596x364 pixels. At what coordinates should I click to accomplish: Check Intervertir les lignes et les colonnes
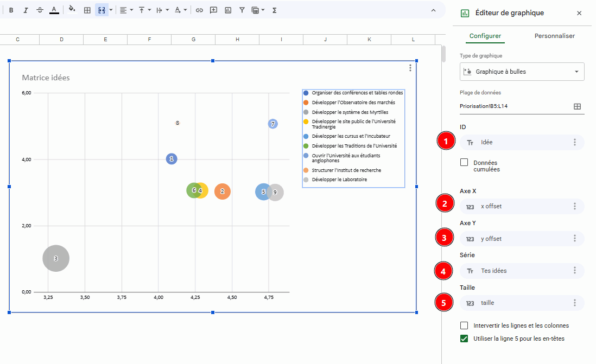tap(464, 325)
